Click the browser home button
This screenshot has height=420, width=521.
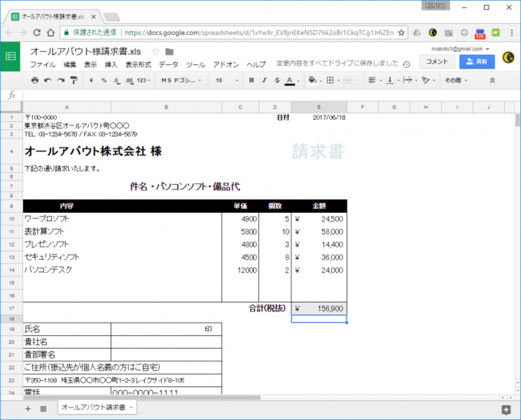pos(51,33)
